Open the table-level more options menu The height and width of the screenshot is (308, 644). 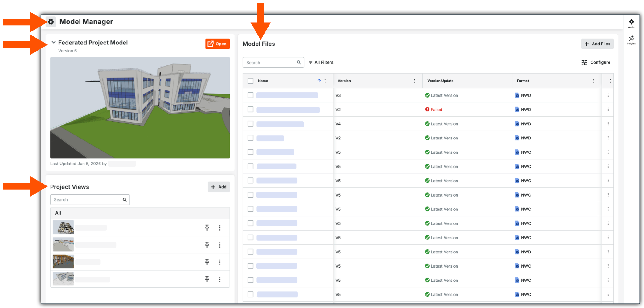(610, 81)
